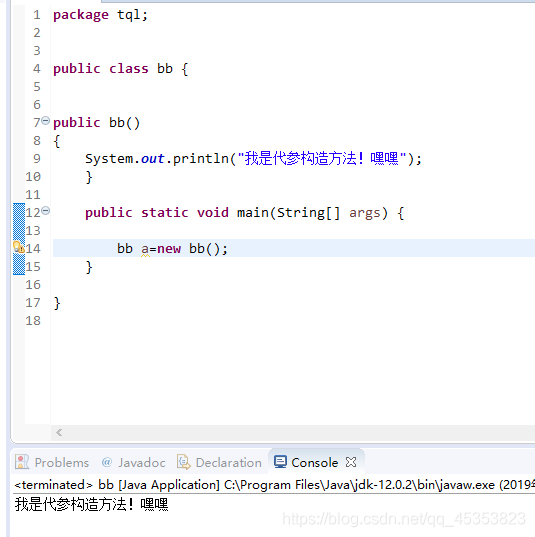Click the 'out' field in line 9
The width and height of the screenshot is (535, 537).
(x=152, y=159)
